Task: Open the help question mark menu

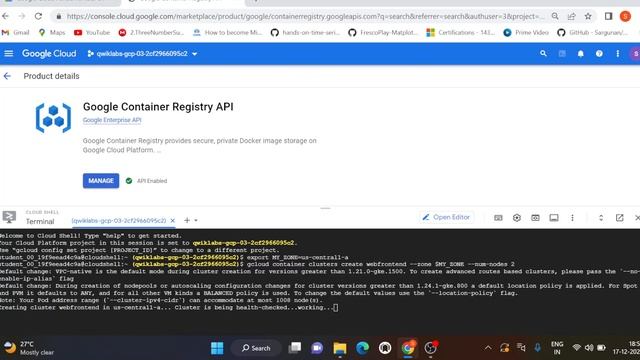Action: pyautogui.click(x=599, y=53)
